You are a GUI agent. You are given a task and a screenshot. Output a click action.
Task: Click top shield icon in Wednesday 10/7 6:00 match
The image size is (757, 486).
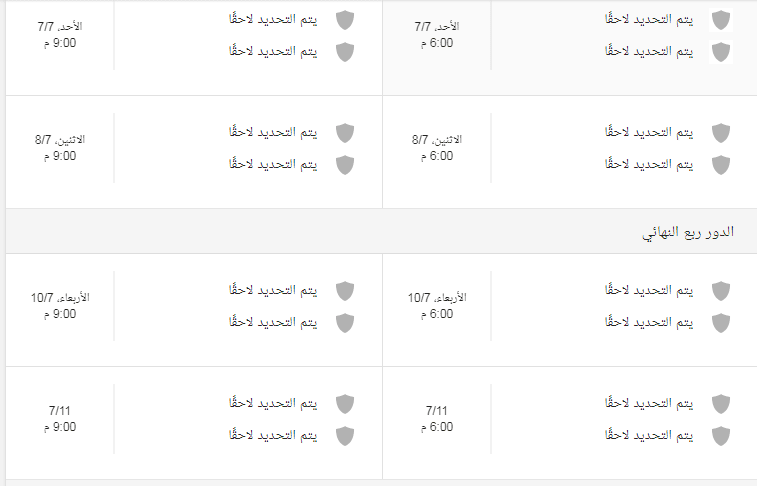coord(721,291)
